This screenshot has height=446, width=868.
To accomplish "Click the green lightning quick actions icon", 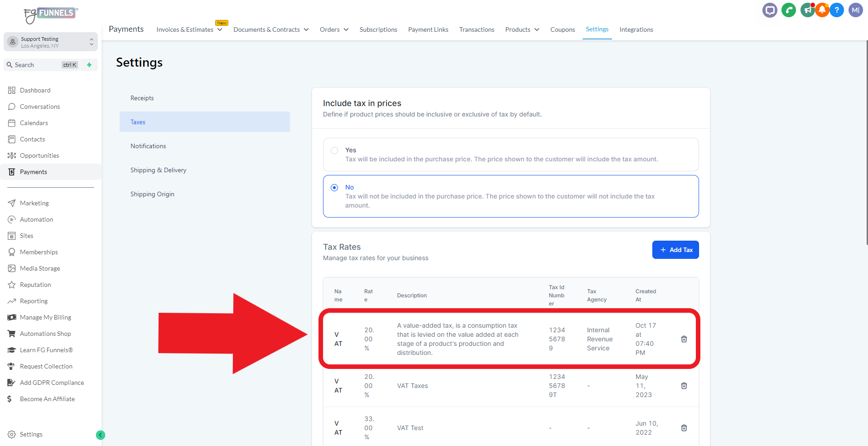I will (89, 65).
